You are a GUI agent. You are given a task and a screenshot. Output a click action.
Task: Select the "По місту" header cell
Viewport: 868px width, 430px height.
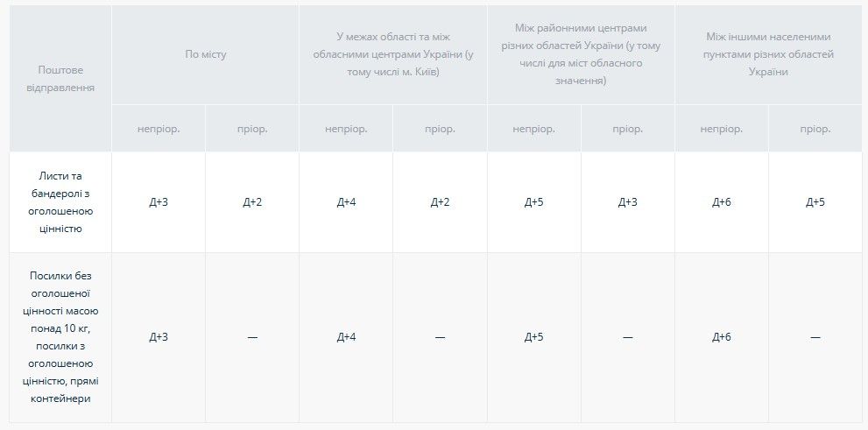click(205, 54)
